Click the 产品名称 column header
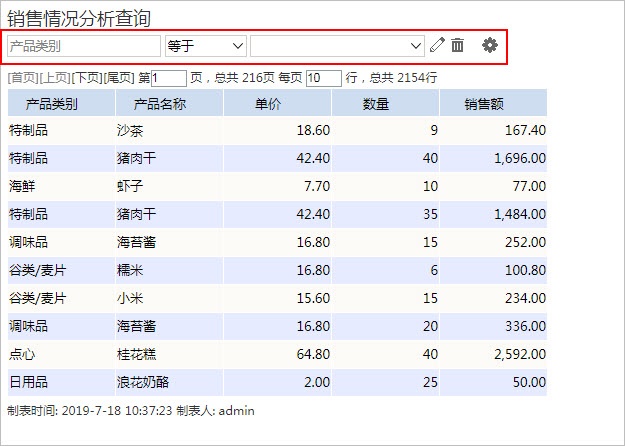 coord(169,103)
